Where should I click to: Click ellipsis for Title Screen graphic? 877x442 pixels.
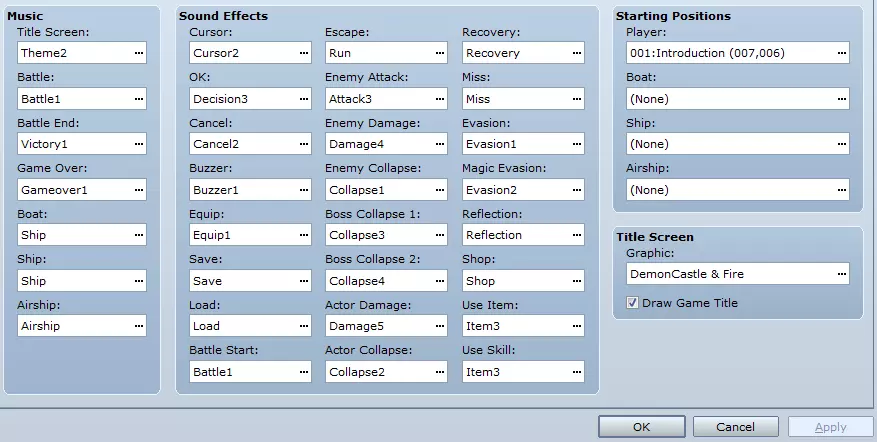(x=841, y=274)
